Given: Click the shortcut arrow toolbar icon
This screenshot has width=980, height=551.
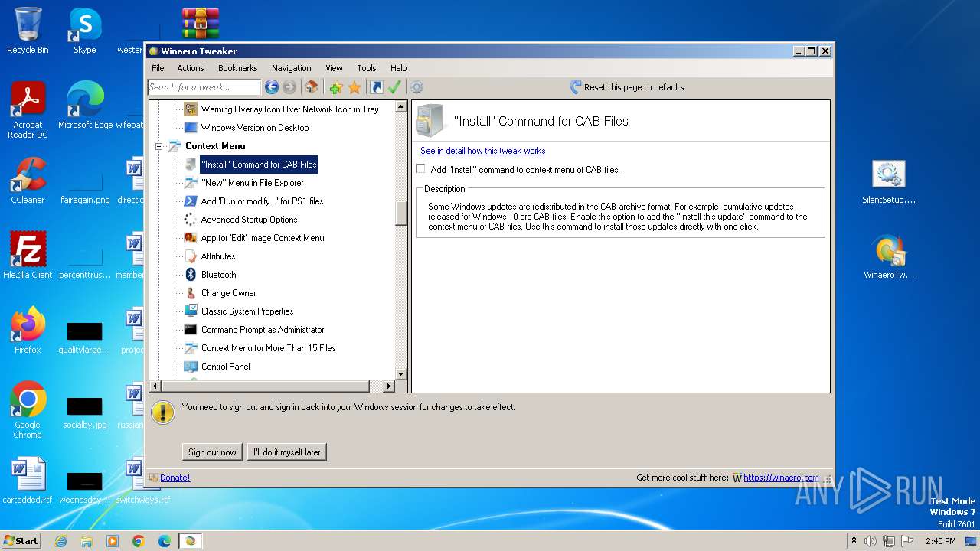Looking at the screenshot, I should coord(376,87).
